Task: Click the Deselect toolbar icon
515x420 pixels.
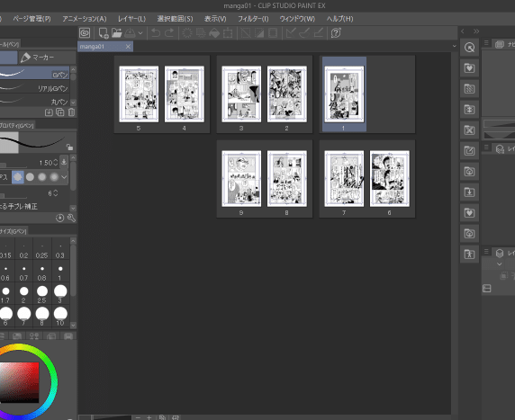Action: click(x=246, y=33)
